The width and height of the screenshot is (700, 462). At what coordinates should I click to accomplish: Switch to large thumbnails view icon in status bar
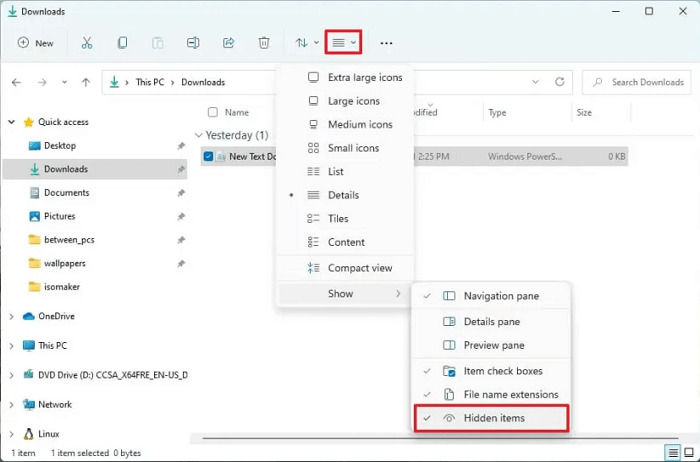tap(687, 453)
